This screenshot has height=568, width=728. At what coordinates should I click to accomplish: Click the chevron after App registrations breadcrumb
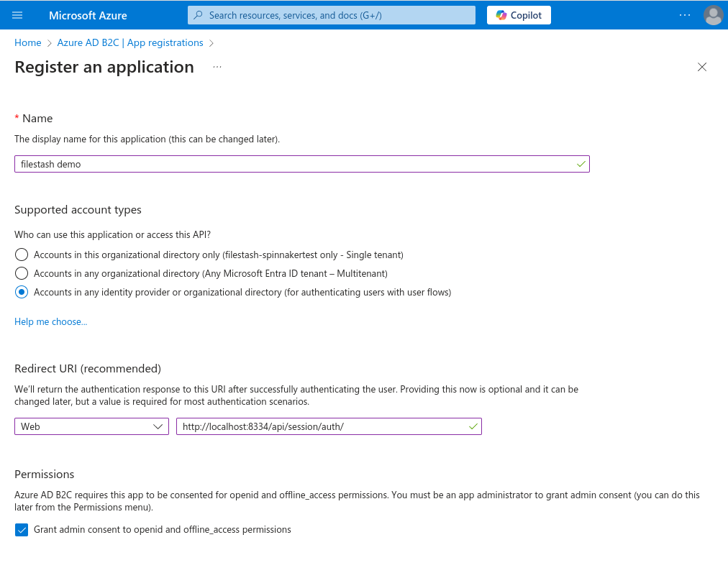click(211, 43)
